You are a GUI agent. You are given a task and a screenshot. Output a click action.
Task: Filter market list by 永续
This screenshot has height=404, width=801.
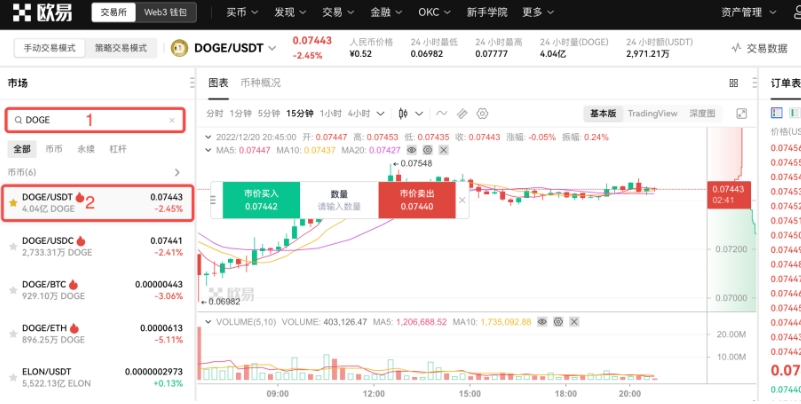(x=86, y=149)
